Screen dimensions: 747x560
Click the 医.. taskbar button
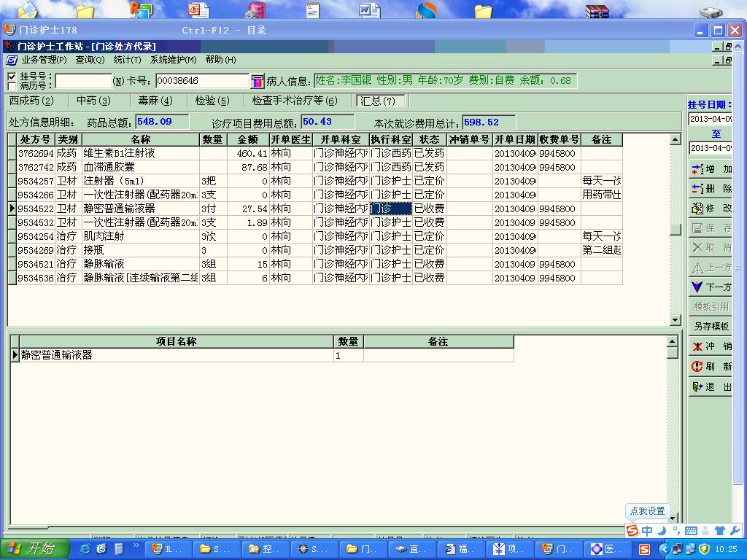tap(607, 550)
